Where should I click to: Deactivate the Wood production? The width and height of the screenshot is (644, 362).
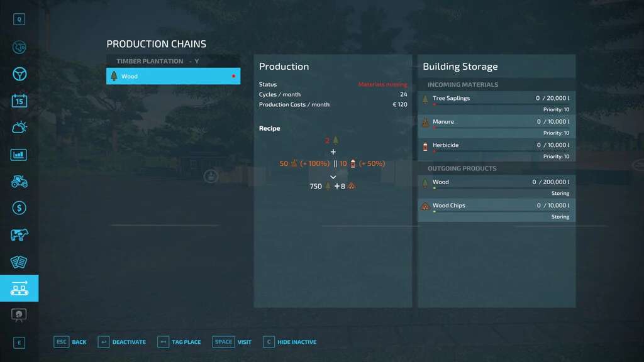coord(122,342)
